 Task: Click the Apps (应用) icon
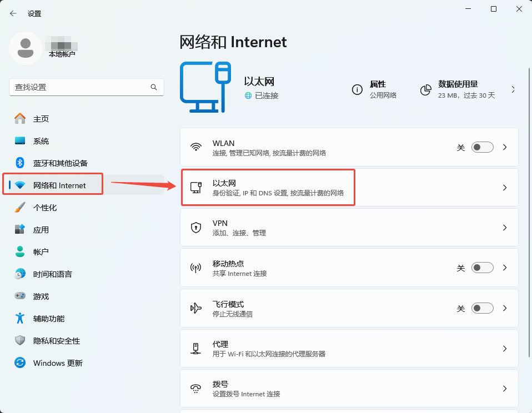[20, 229]
